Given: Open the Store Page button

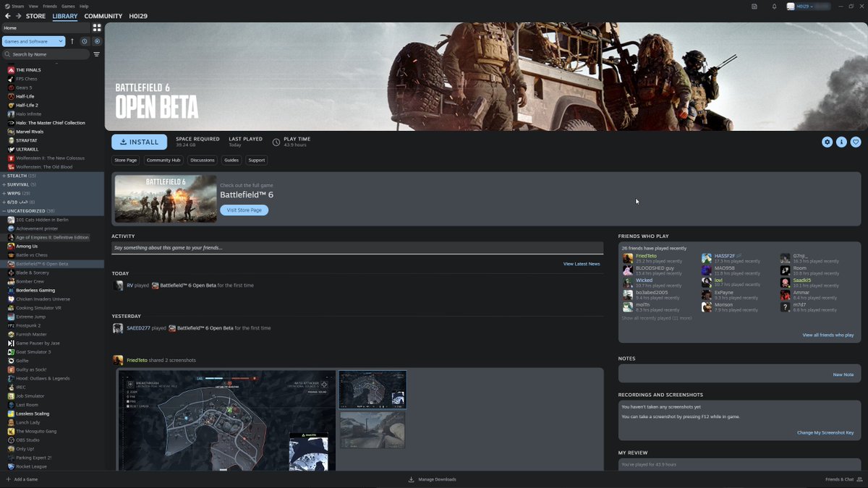Looking at the screenshot, I should [x=126, y=160].
